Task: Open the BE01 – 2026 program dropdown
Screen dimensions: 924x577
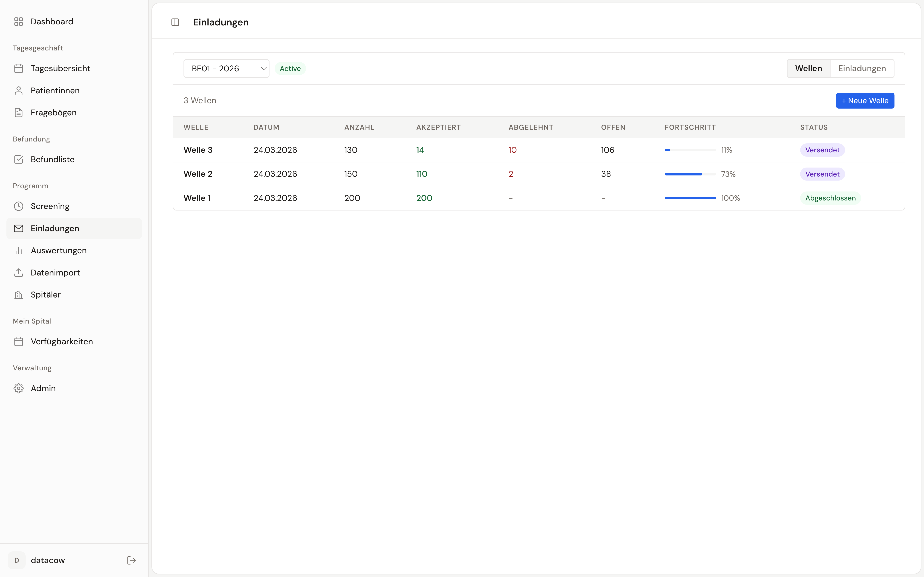Action: (226, 68)
